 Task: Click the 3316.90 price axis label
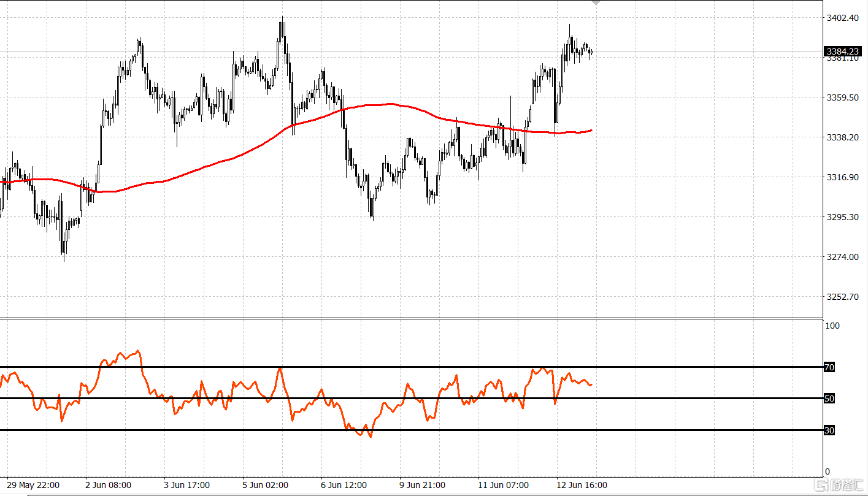842,177
